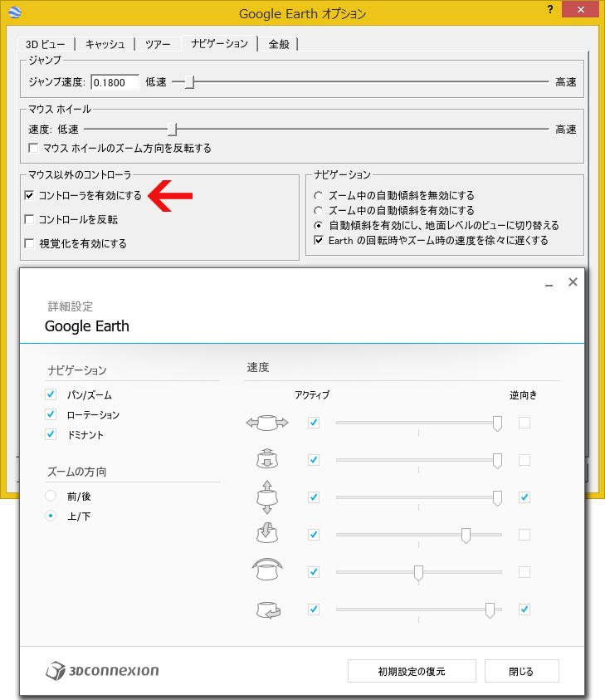The image size is (605, 700).
Task: Click the left/right pan axis icon
Action: coord(267,423)
